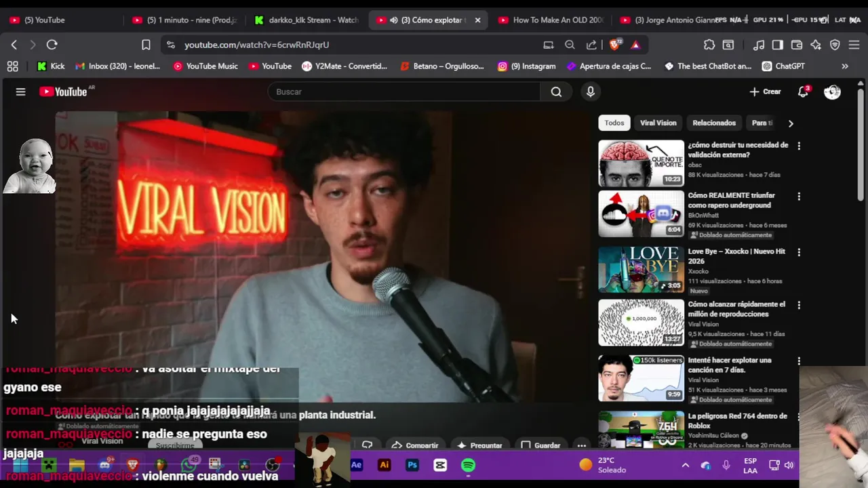
Task: Reload the current page
Action: tap(52, 45)
